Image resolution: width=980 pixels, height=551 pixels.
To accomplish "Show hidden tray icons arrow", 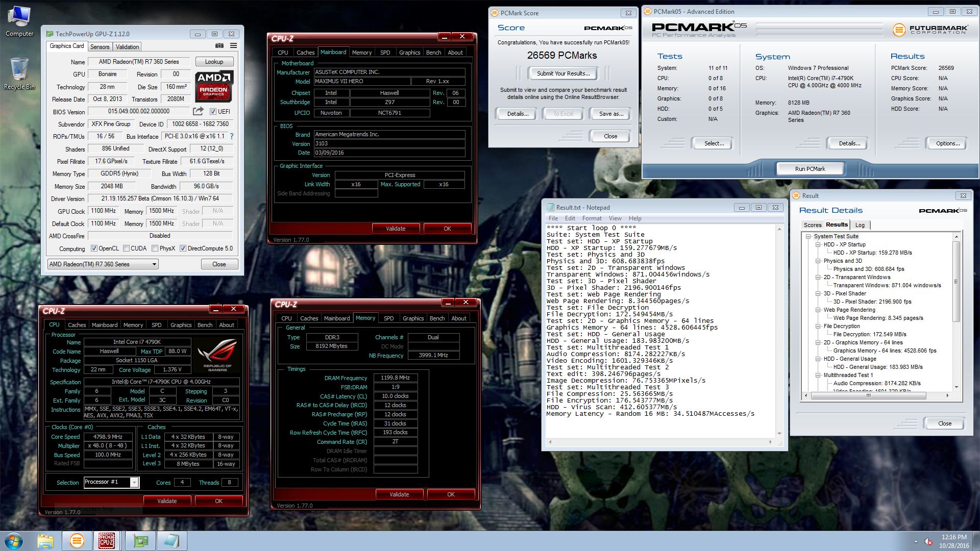I will tap(916, 541).
